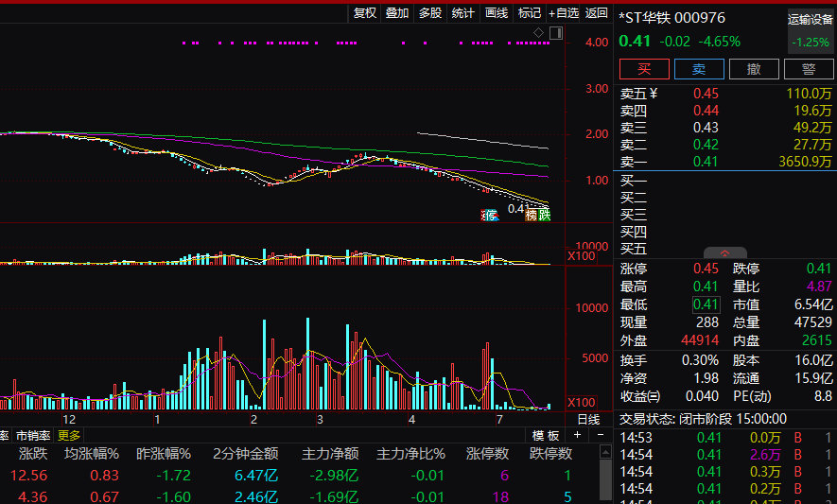
Task: Click the 12.56 value in the table
Action: point(28,476)
